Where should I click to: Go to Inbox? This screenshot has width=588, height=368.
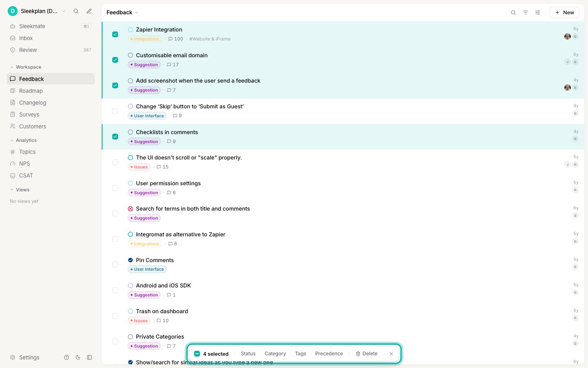click(x=51, y=38)
